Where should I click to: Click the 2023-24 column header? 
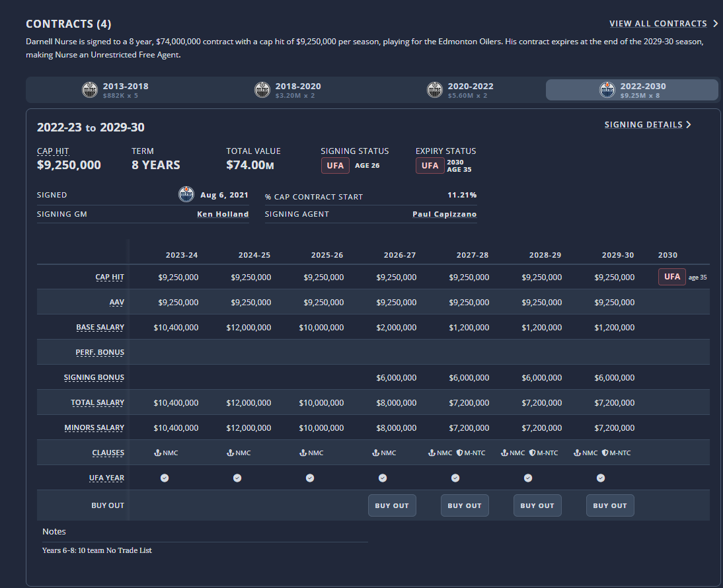point(182,255)
